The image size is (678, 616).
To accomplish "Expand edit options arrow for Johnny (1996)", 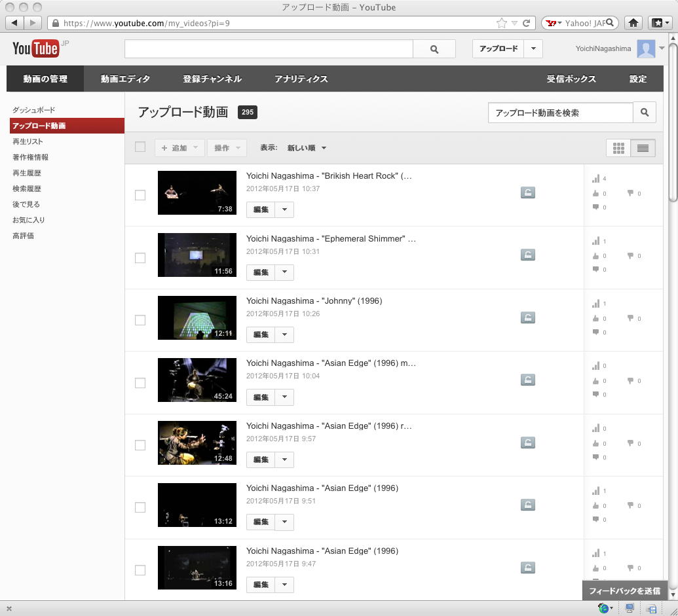I will click(284, 335).
